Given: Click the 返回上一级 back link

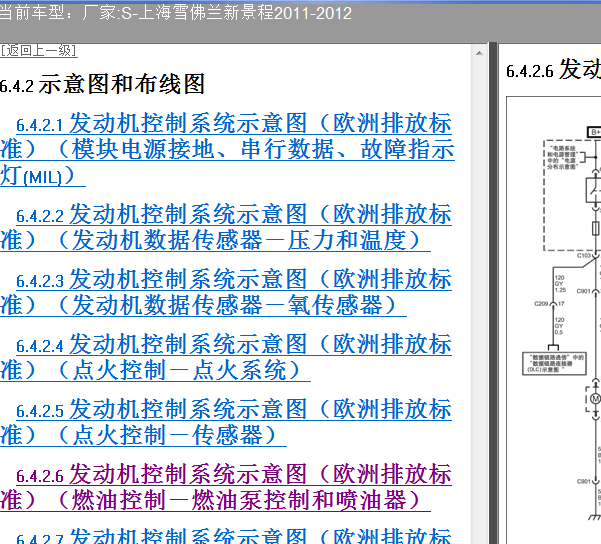Looking at the screenshot, I should coord(39,51).
